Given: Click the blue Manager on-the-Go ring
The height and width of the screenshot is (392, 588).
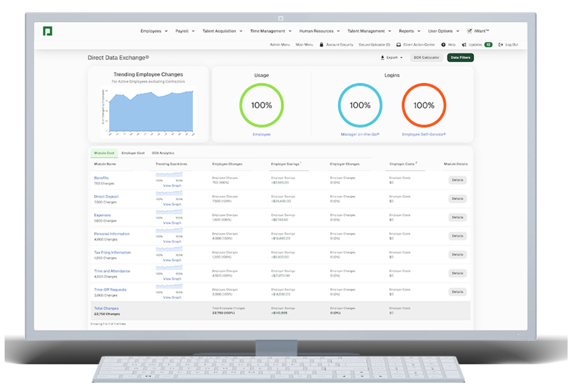Looking at the screenshot, I should 360,105.
